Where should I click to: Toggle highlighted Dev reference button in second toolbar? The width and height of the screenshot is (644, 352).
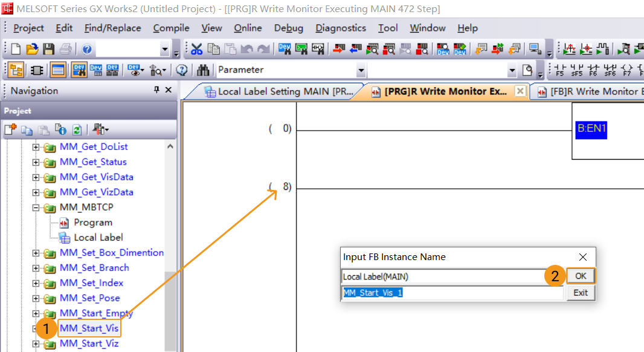pos(79,70)
